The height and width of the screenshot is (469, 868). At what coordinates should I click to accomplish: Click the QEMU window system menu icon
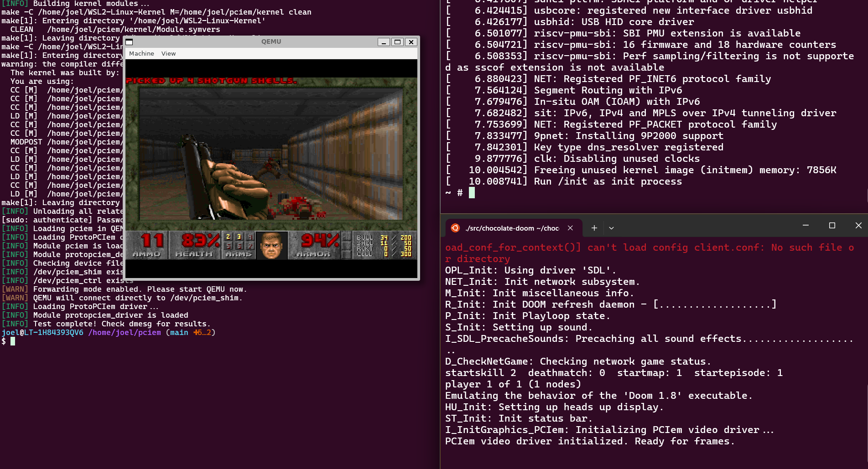click(129, 42)
